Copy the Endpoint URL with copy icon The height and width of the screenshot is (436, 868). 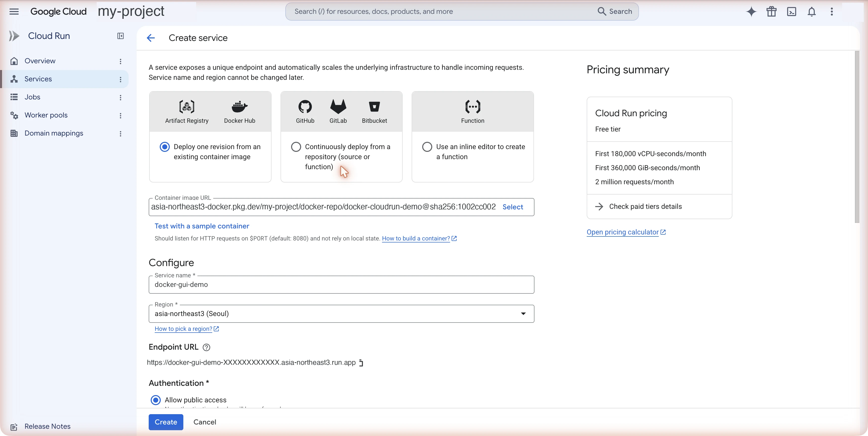click(x=361, y=363)
